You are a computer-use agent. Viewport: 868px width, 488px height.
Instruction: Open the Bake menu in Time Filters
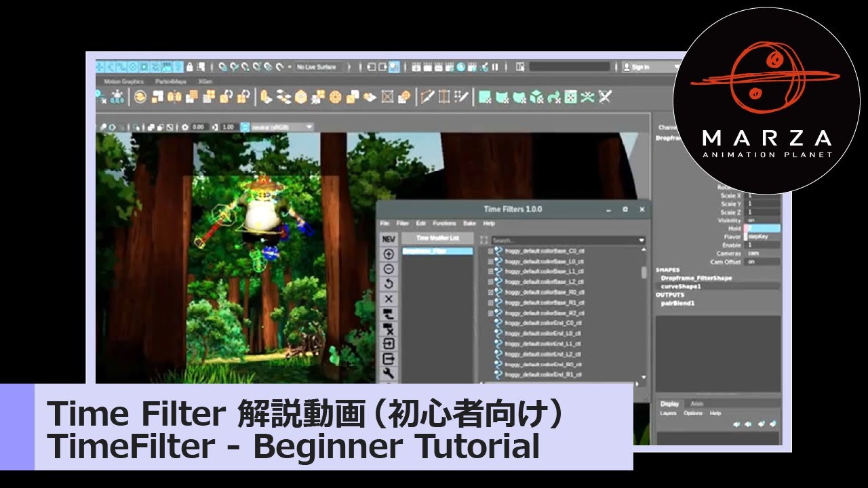coord(469,223)
